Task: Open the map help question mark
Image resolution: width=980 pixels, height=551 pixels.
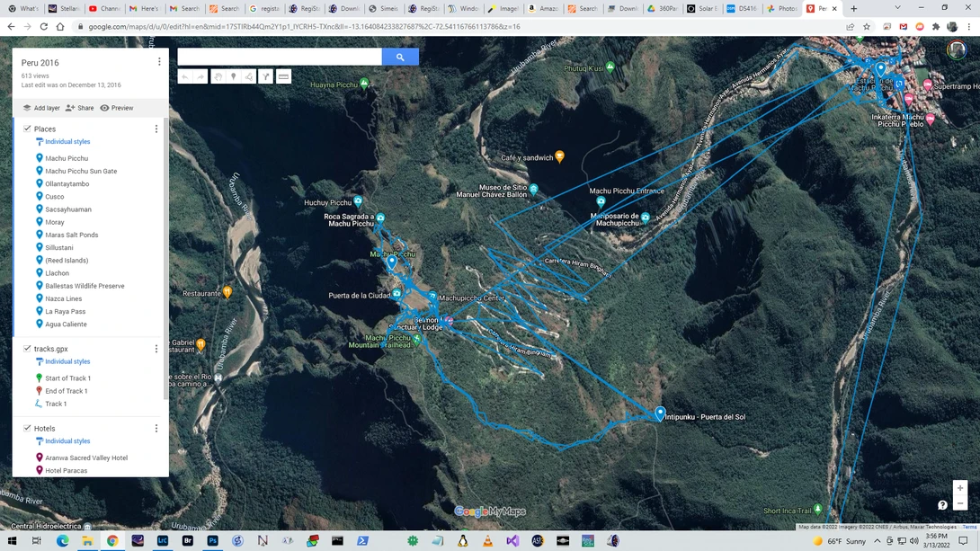Action: (x=942, y=505)
